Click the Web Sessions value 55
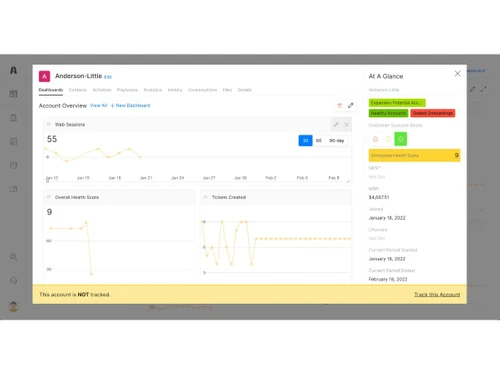Viewport: 500px width, 375px height. (x=52, y=139)
